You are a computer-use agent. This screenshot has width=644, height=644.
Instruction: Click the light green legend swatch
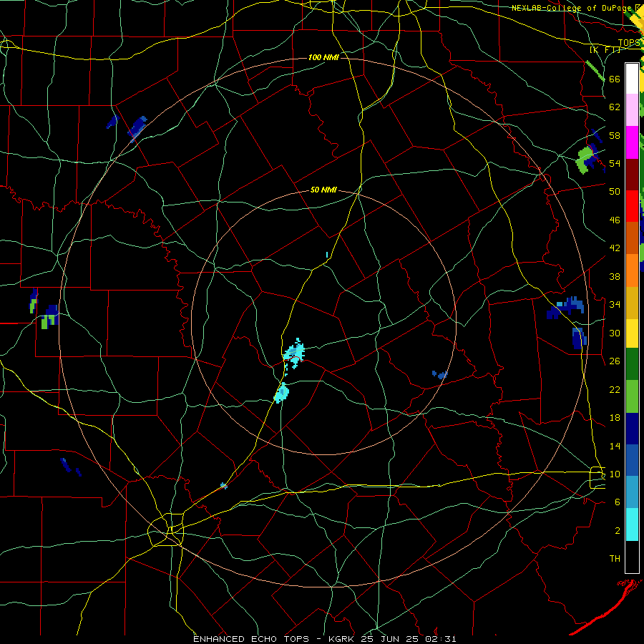pyautogui.click(x=632, y=396)
